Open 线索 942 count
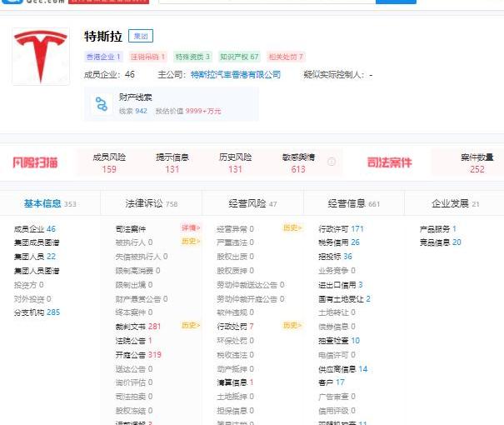504x425 pixels. click(x=133, y=111)
